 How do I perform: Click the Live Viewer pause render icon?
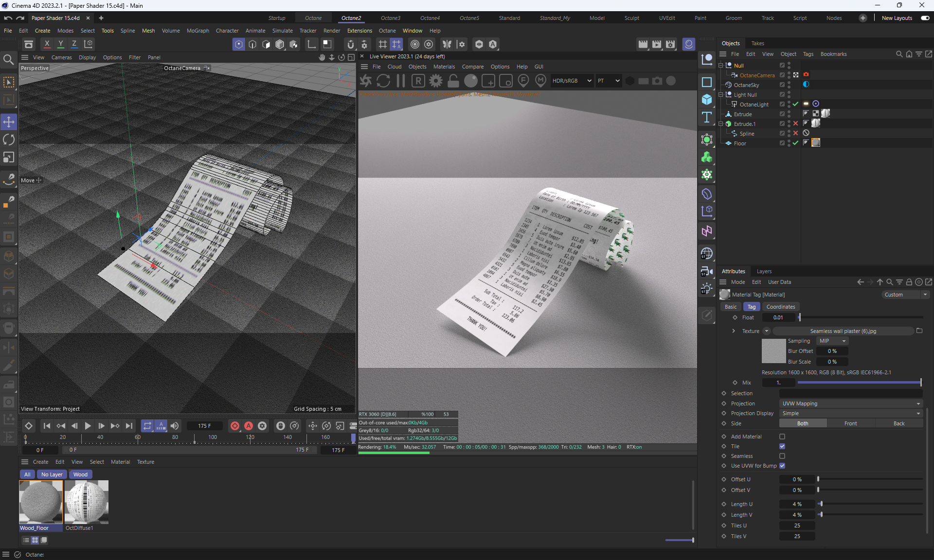click(400, 81)
